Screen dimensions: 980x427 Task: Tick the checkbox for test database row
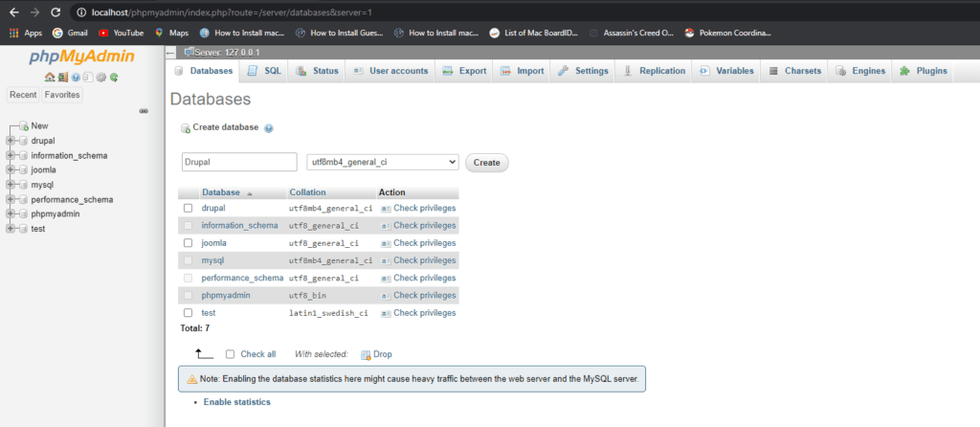click(x=189, y=313)
